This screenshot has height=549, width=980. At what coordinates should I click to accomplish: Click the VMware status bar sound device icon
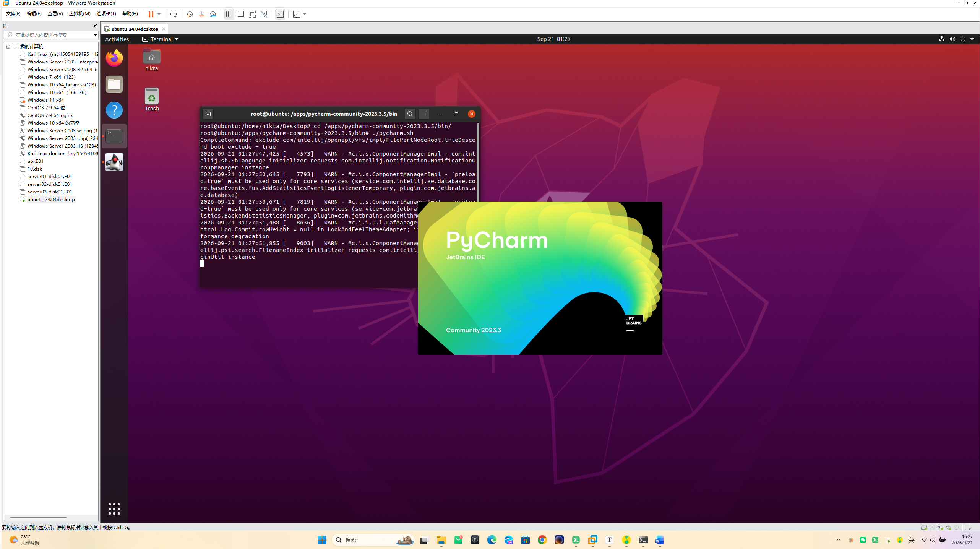pos(948,527)
